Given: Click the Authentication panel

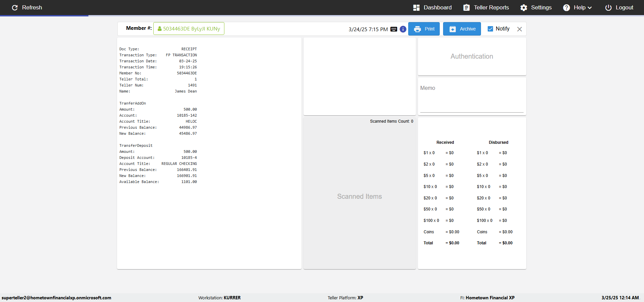Looking at the screenshot, I should point(472,56).
